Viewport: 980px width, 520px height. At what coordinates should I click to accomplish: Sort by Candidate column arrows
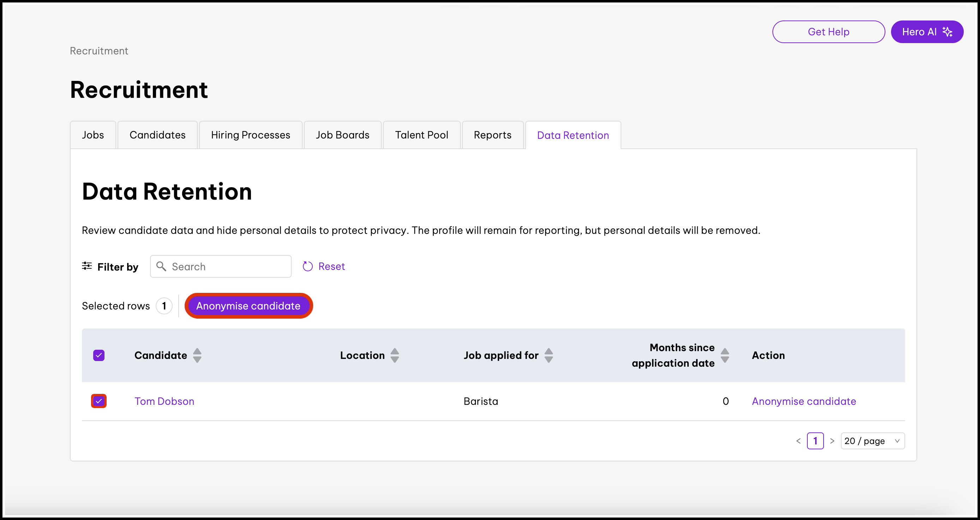click(x=197, y=355)
